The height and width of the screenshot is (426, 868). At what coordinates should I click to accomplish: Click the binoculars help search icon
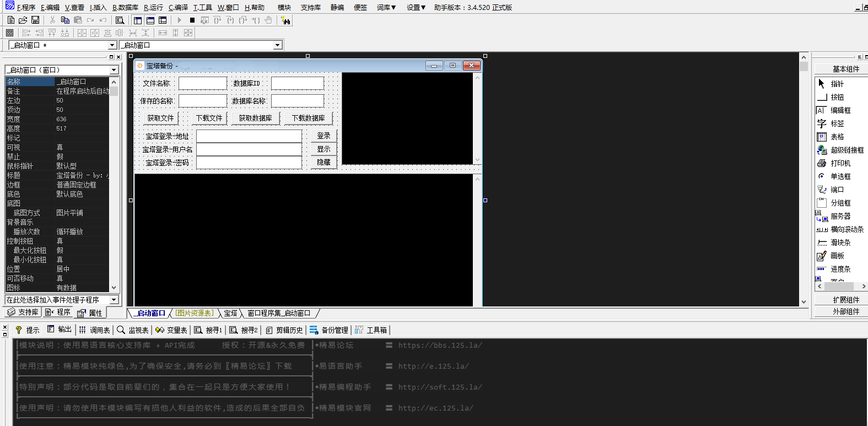285,20
